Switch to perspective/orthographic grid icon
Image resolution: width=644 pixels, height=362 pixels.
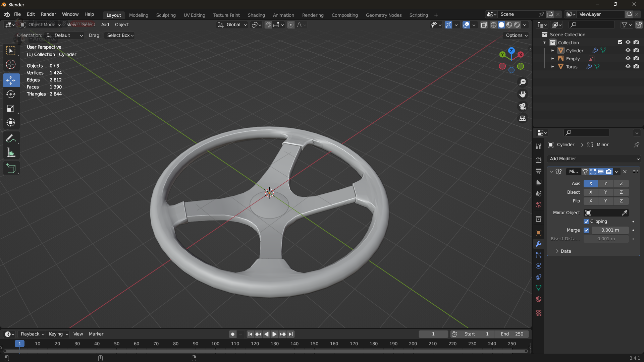point(523,119)
